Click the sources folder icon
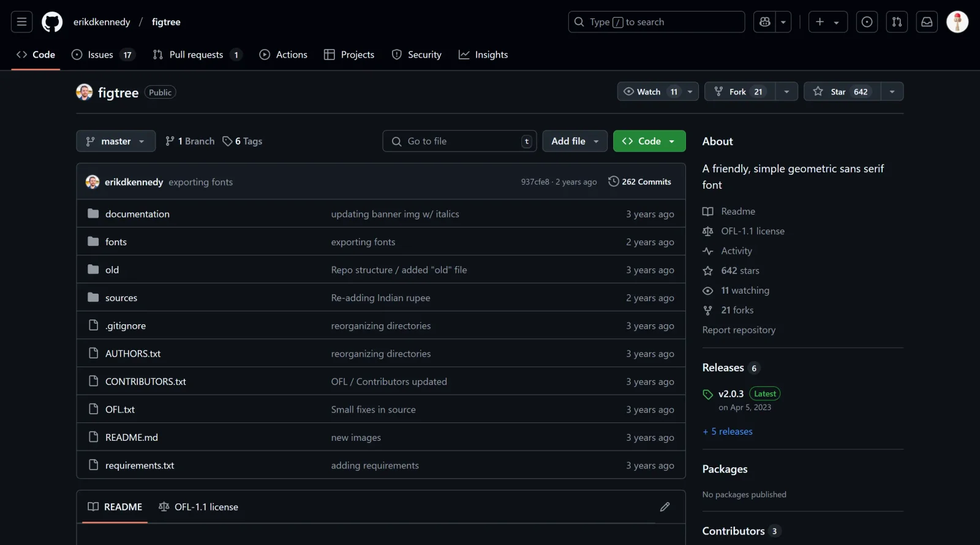The width and height of the screenshot is (980, 545). [93, 297]
